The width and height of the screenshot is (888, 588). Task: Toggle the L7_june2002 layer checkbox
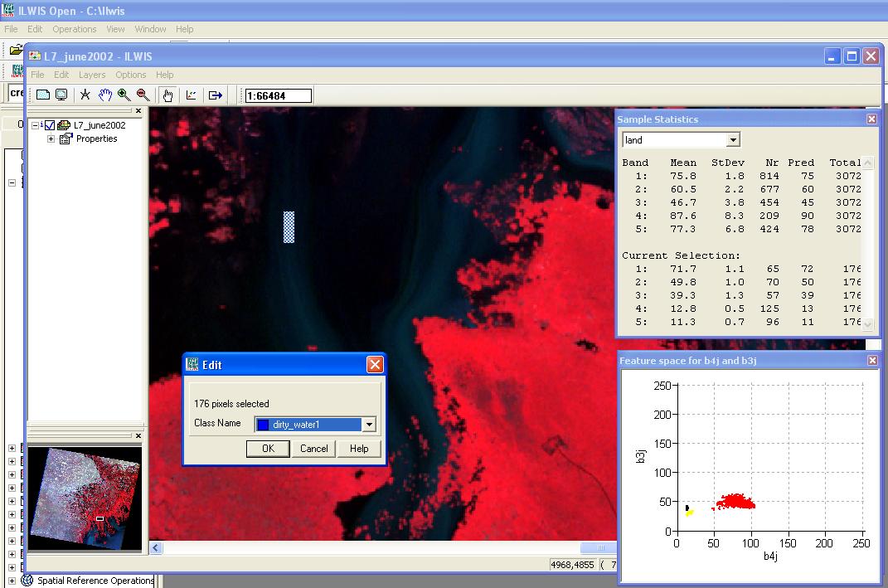(50, 125)
